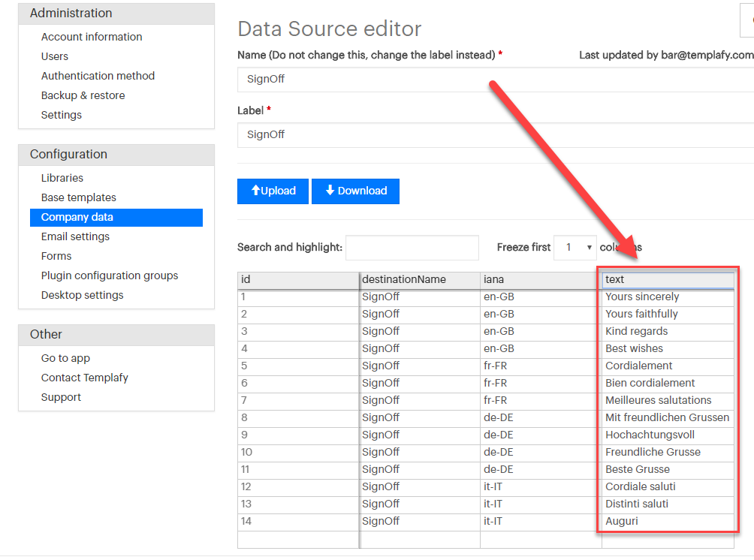Select the id column header
The height and width of the screenshot is (560, 754).
(x=298, y=280)
